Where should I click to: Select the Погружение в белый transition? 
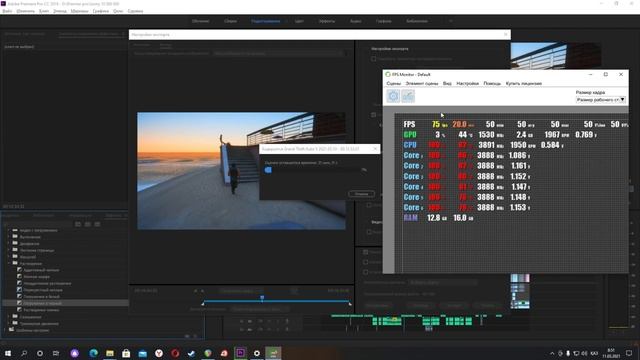[x=41, y=297]
